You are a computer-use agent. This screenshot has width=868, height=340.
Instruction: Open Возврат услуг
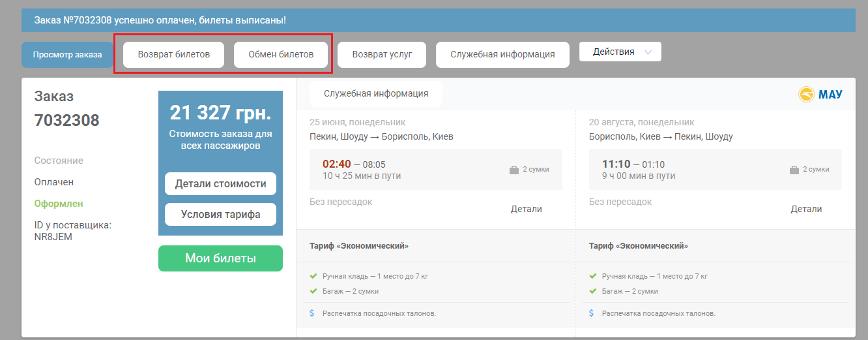(382, 55)
